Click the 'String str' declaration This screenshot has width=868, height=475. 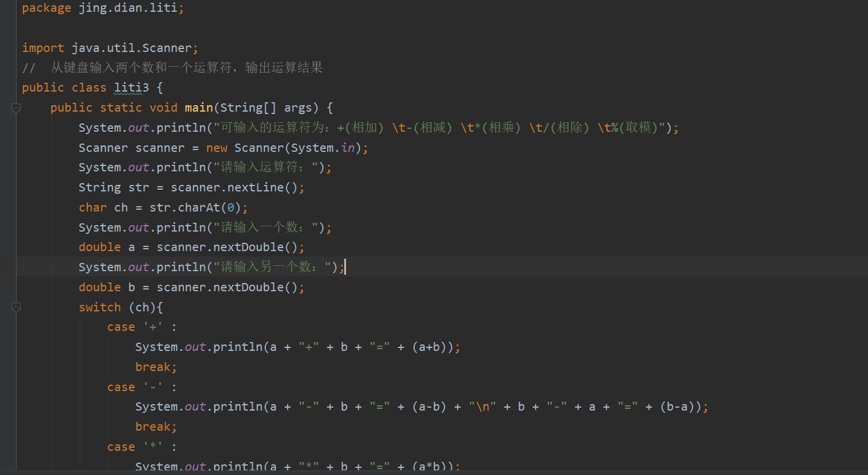[x=114, y=188]
